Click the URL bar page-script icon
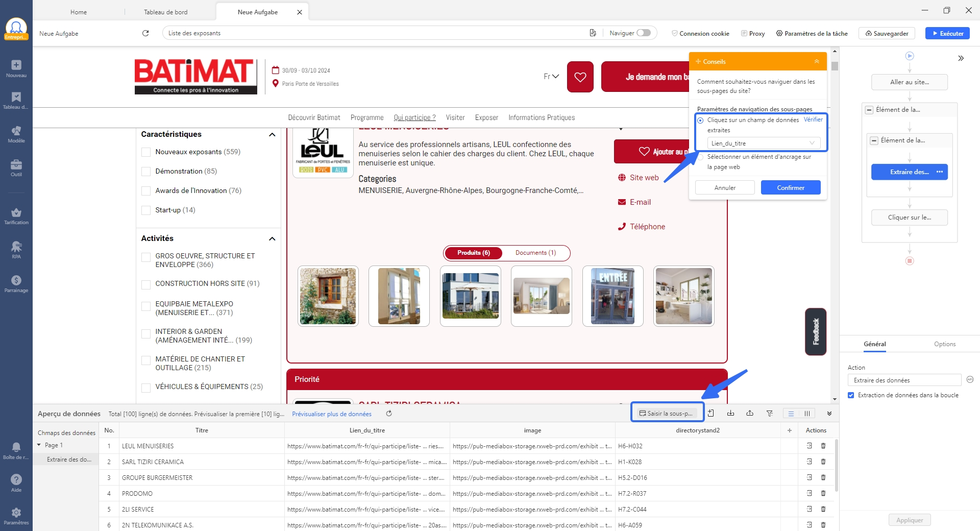Viewport: 980px width, 531px height. click(x=593, y=33)
